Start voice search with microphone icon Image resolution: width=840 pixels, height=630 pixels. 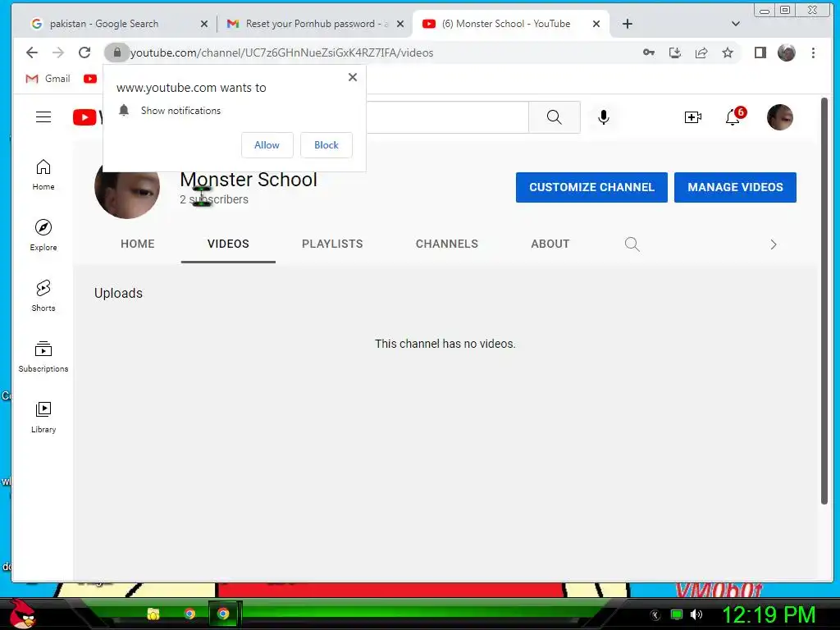[x=603, y=116]
